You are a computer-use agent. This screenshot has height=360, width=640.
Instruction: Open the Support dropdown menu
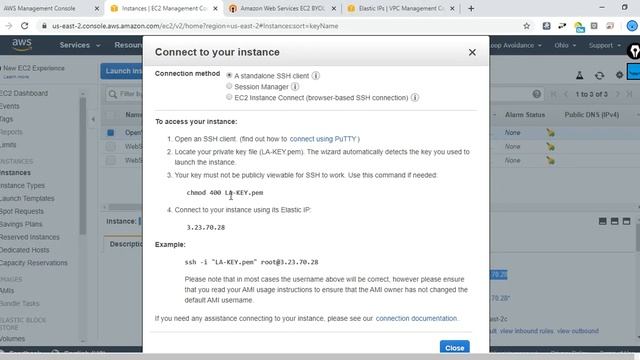click(604, 45)
